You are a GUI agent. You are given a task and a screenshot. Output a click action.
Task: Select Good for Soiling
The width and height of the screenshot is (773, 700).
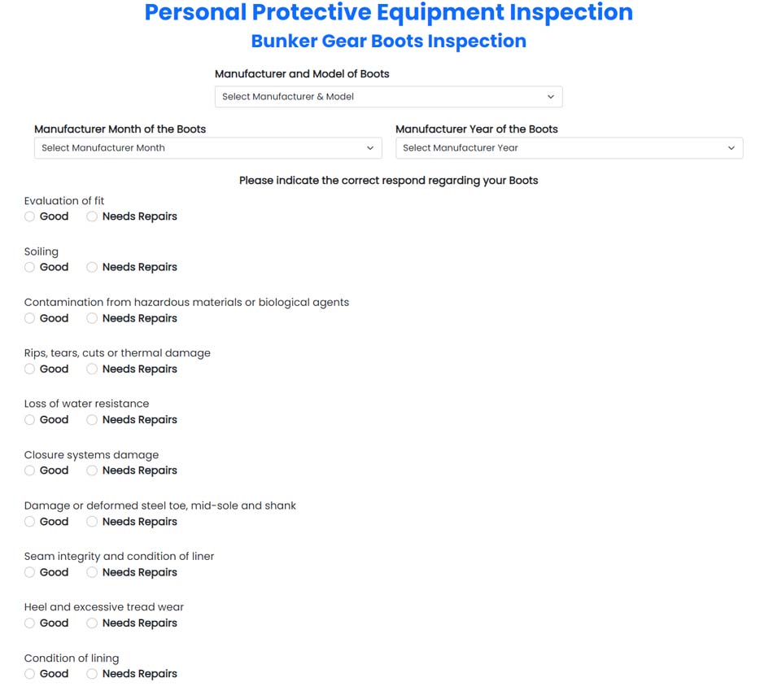point(29,266)
